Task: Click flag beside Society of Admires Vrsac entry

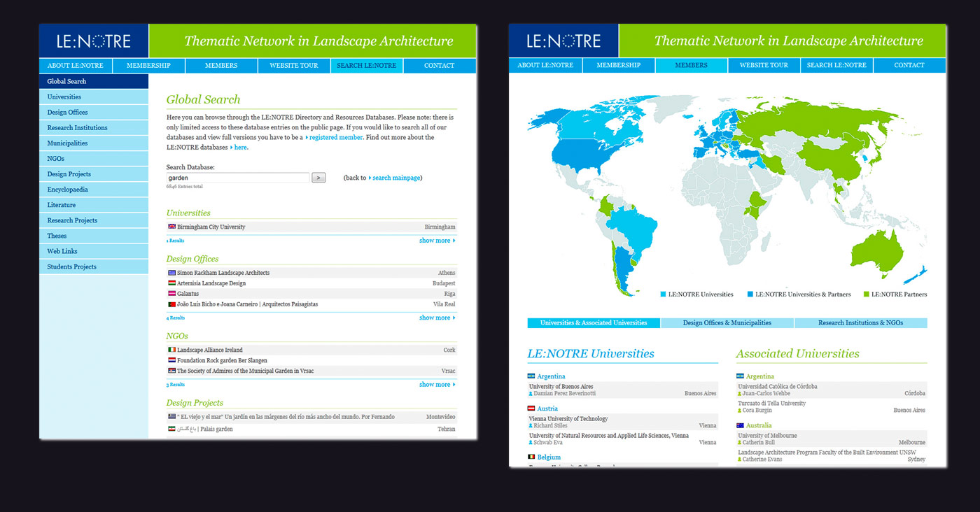Action: (x=172, y=371)
